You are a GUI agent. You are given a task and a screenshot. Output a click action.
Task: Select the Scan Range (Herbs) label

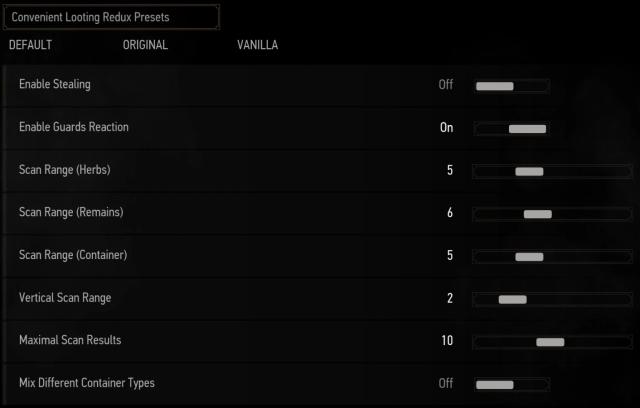click(64, 171)
